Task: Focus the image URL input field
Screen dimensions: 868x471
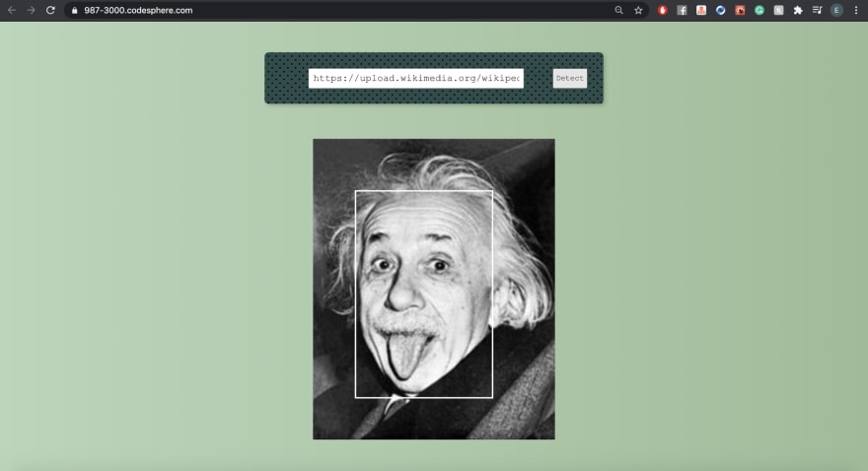Action: coord(415,78)
